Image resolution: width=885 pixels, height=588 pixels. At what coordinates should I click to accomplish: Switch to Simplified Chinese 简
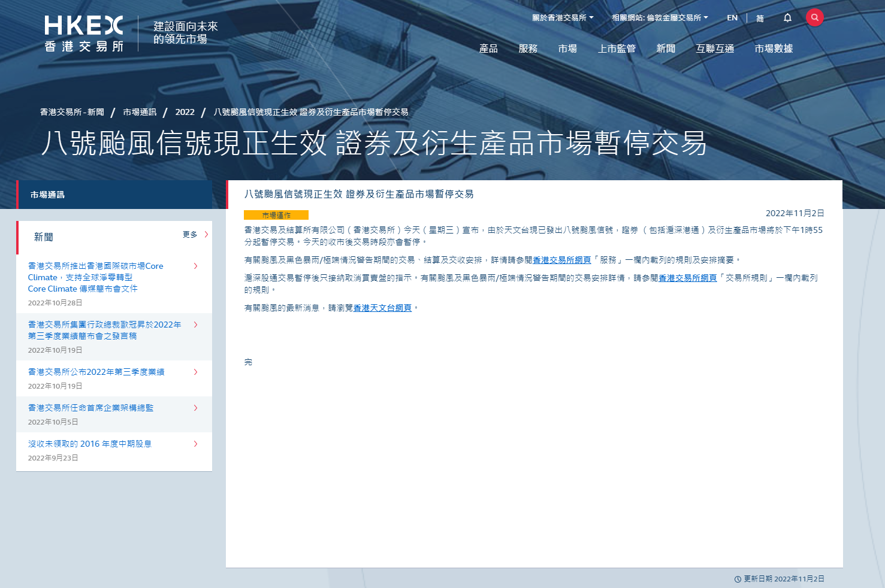coord(760,19)
